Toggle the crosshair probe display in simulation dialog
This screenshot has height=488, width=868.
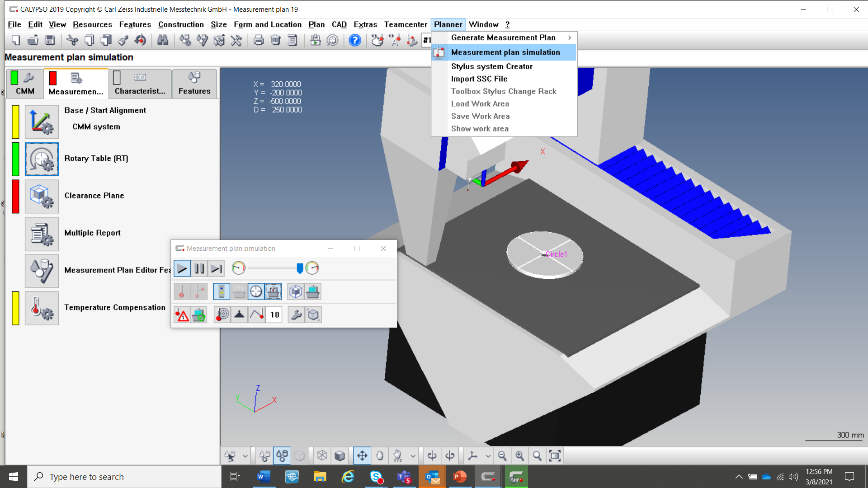256,291
